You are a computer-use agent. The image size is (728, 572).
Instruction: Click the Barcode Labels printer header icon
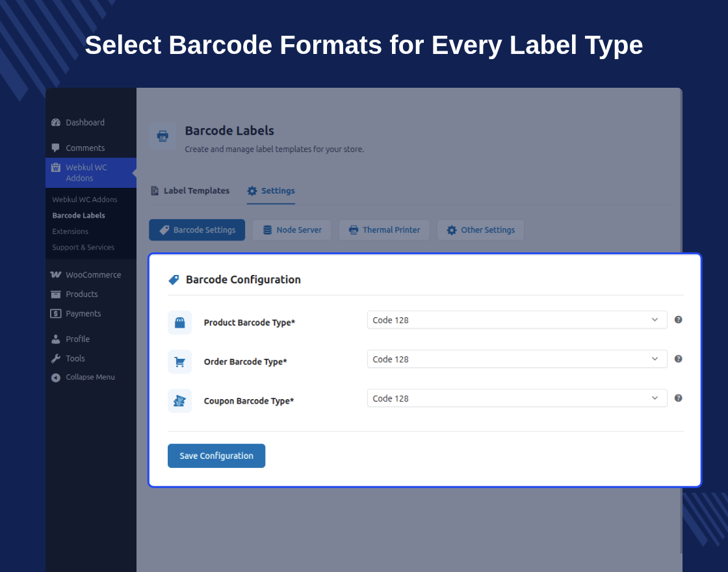[162, 136]
